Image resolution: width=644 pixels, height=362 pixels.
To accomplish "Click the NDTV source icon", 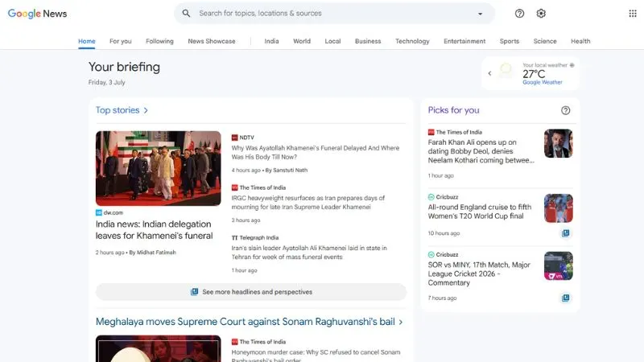I will [x=234, y=138].
